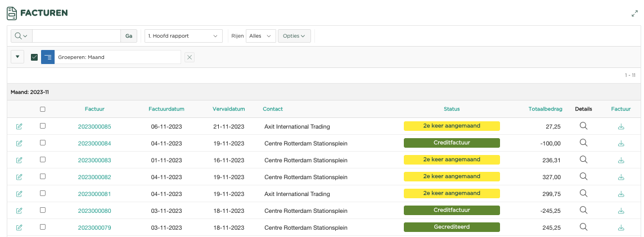The image size is (644, 237).
Task: Toggle the select-all rows checkbox
Action: [x=43, y=110]
